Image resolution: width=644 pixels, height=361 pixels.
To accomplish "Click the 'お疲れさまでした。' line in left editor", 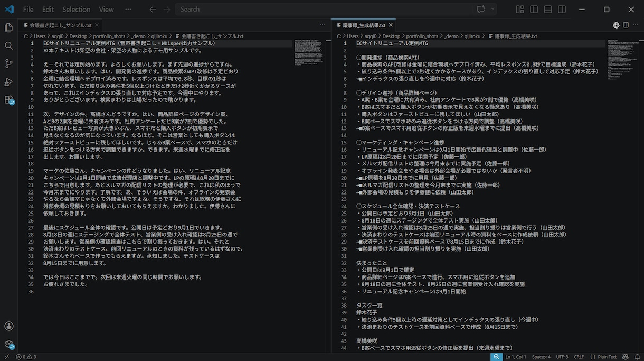I will [x=65, y=284].
